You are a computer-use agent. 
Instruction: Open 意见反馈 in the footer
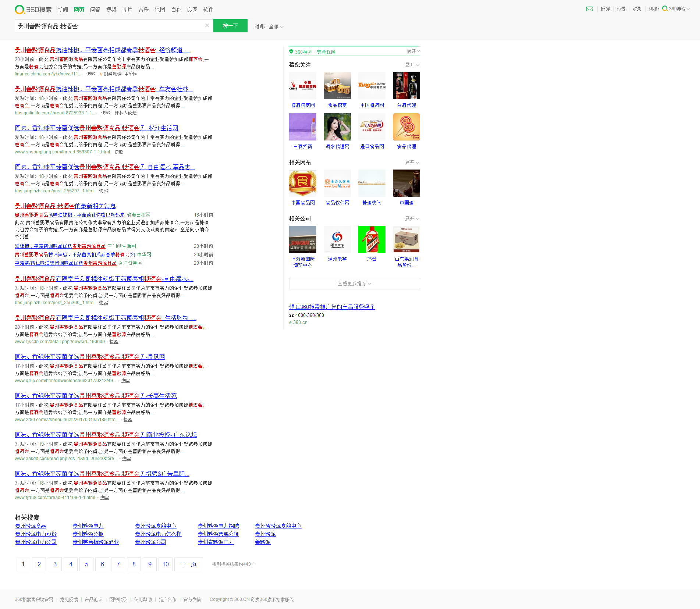click(69, 599)
